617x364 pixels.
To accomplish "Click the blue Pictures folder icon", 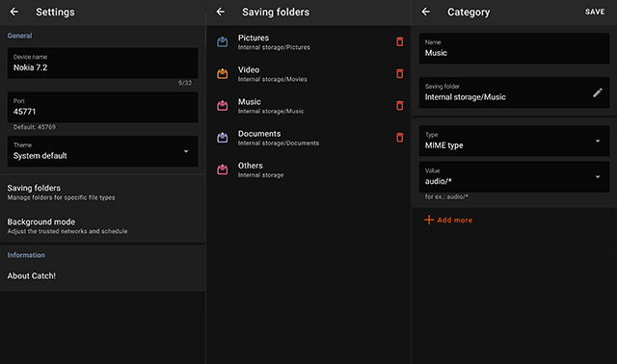I will click(x=223, y=41).
